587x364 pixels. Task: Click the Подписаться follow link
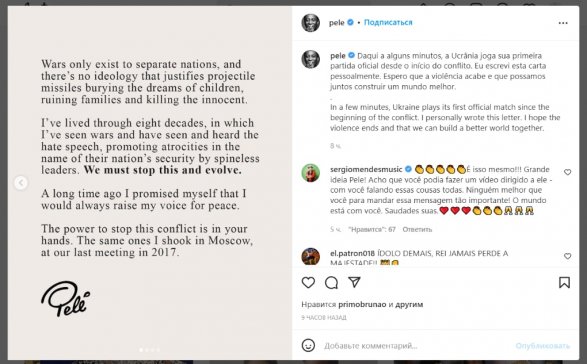(388, 22)
